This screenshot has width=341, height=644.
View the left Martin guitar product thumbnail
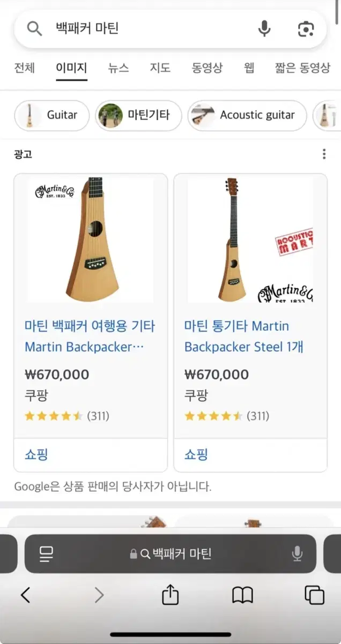point(90,240)
